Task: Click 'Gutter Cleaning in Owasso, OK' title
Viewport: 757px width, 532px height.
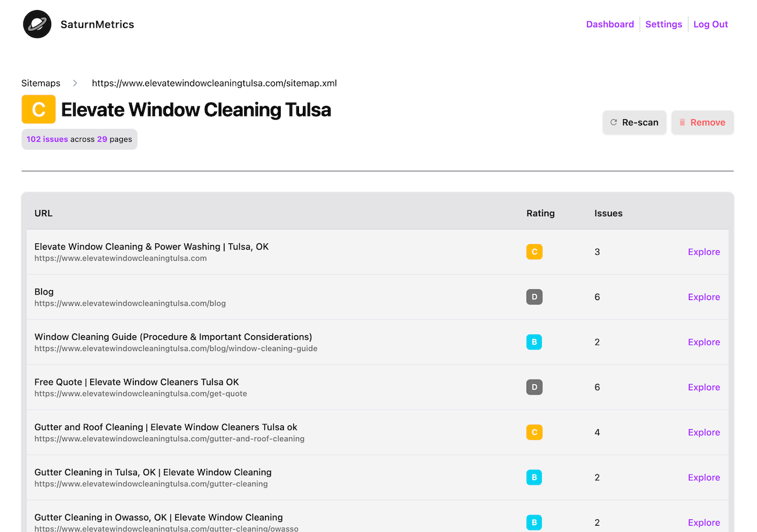Action: click(x=159, y=518)
